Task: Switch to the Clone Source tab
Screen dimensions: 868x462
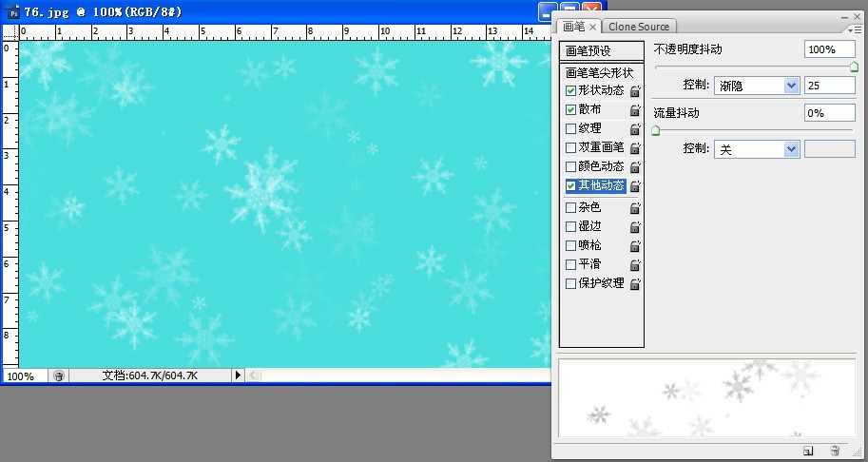Action: point(639,27)
